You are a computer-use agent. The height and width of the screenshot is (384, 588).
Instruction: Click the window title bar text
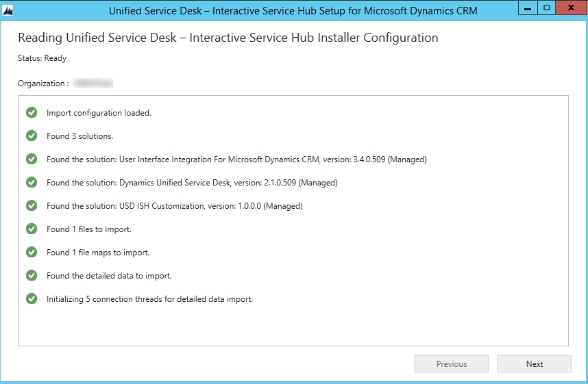click(x=293, y=11)
